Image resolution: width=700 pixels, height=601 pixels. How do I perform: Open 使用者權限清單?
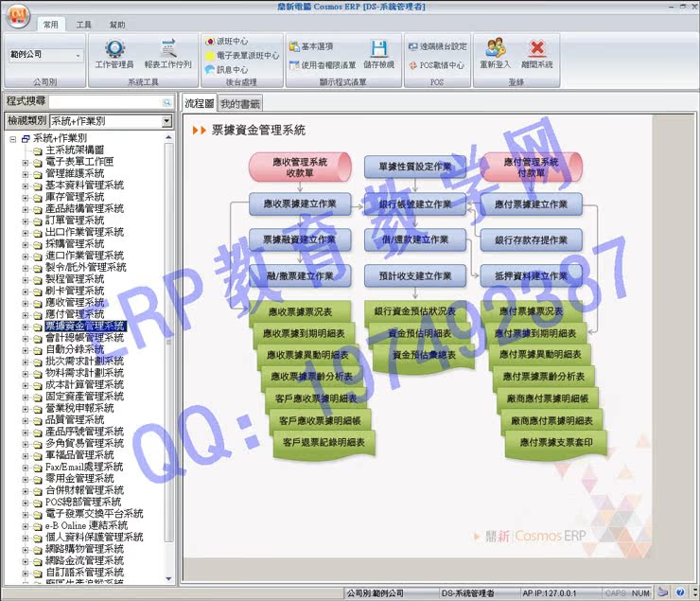tap(323, 65)
